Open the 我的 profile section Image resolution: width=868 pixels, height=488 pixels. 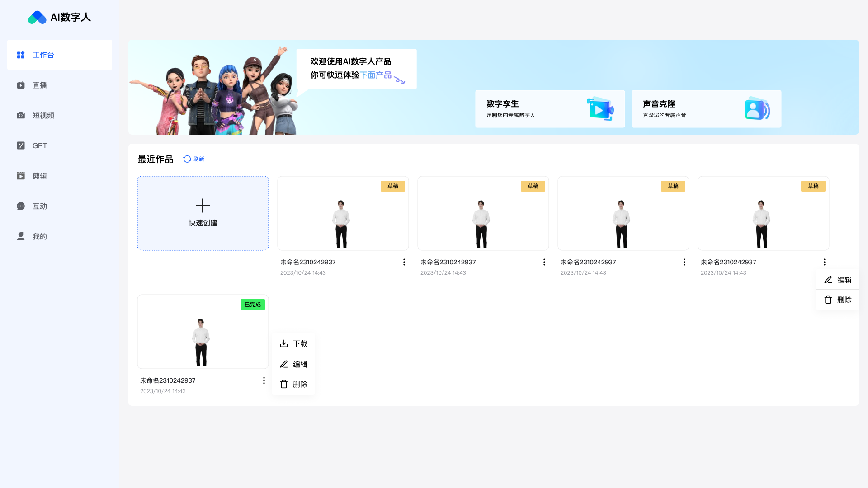39,237
